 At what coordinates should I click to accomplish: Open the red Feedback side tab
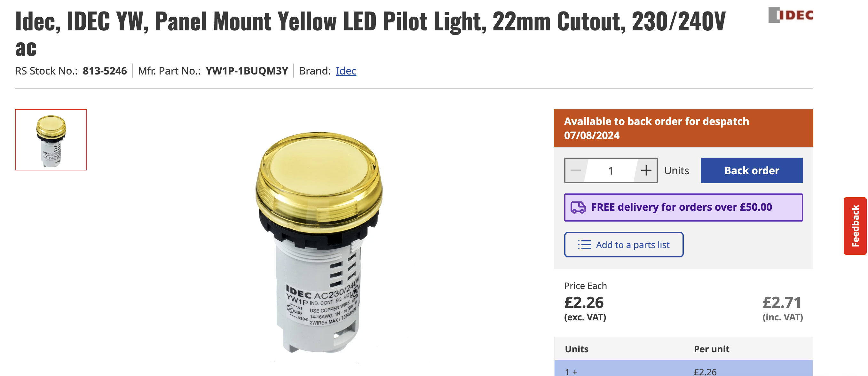[855, 226]
